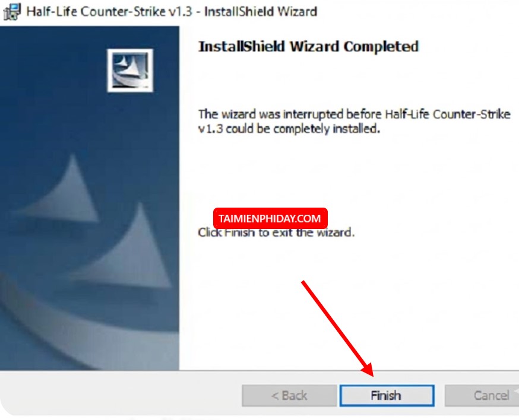The width and height of the screenshot is (519, 420).
Task: Click the wizard was interrupted message
Action: [x=354, y=122]
